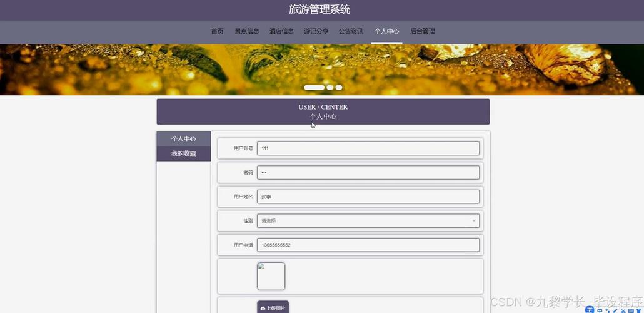This screenshot has width=644, height=313.
Task: Toggle the 中 Chinese input mode icon
Action: coord(600,310)
